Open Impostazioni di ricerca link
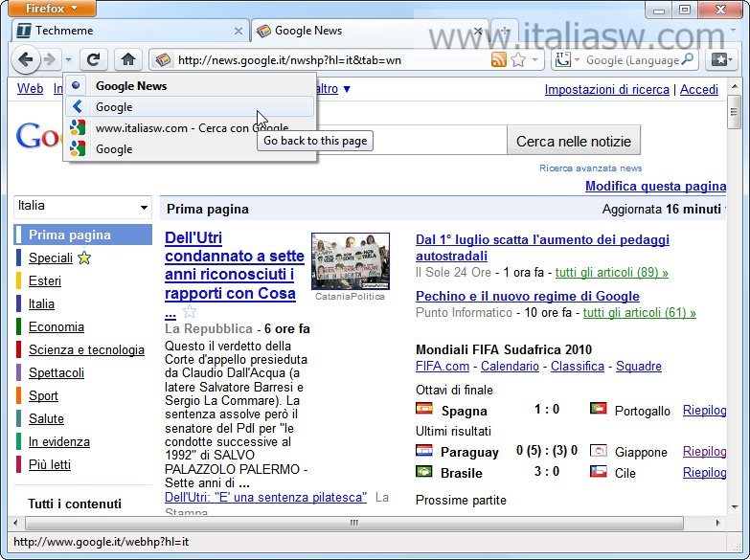The width and height of the screenshot is (750, 560). point(606,89)
